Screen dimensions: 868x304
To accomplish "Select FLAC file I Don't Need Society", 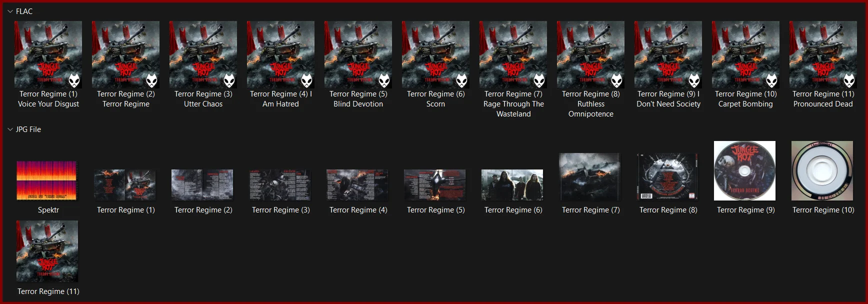I will click(x=668, y=54).
